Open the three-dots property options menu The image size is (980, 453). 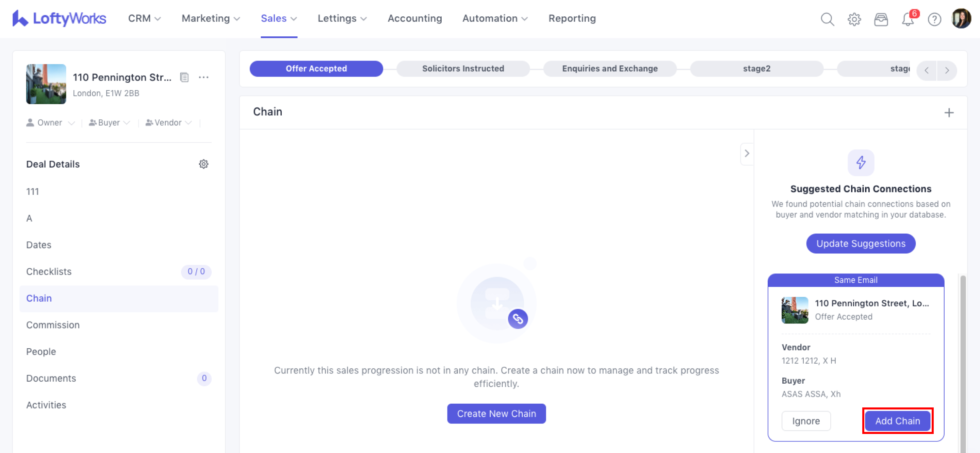tap(203, 77)
